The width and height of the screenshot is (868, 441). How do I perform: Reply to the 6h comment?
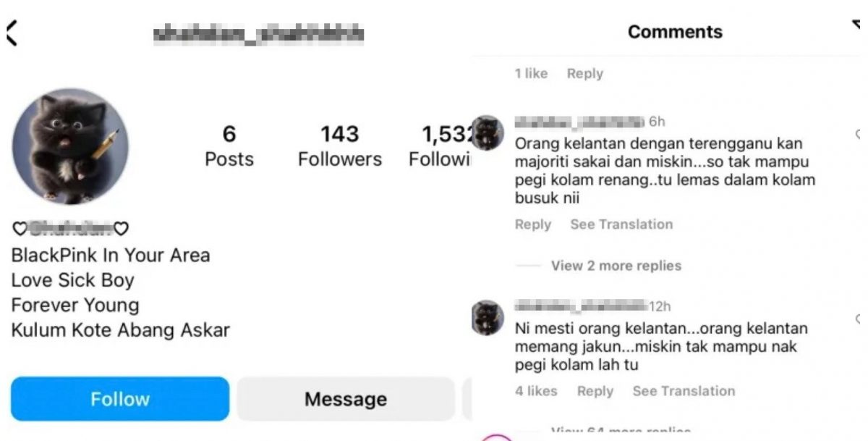point(533,224)
